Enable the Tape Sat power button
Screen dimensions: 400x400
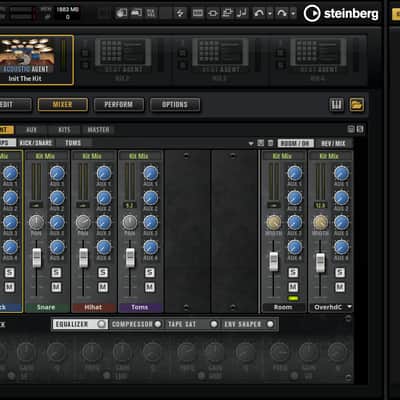214,324
